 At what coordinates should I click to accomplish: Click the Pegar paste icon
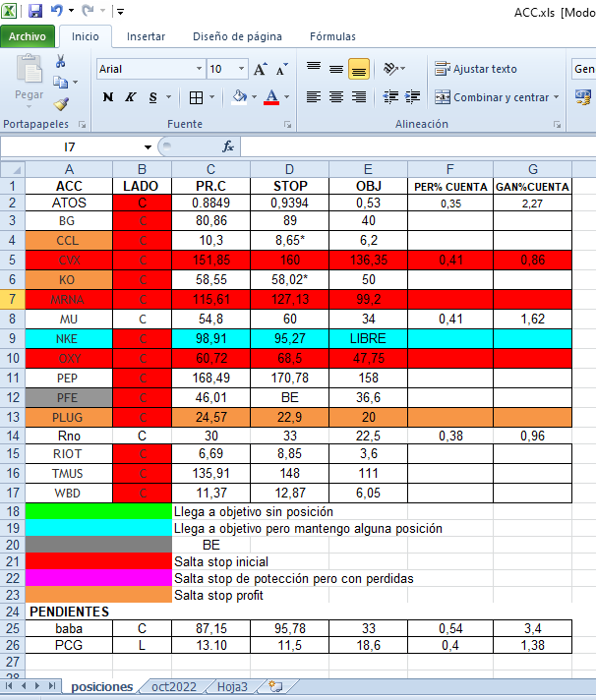[x=30, y=69]
